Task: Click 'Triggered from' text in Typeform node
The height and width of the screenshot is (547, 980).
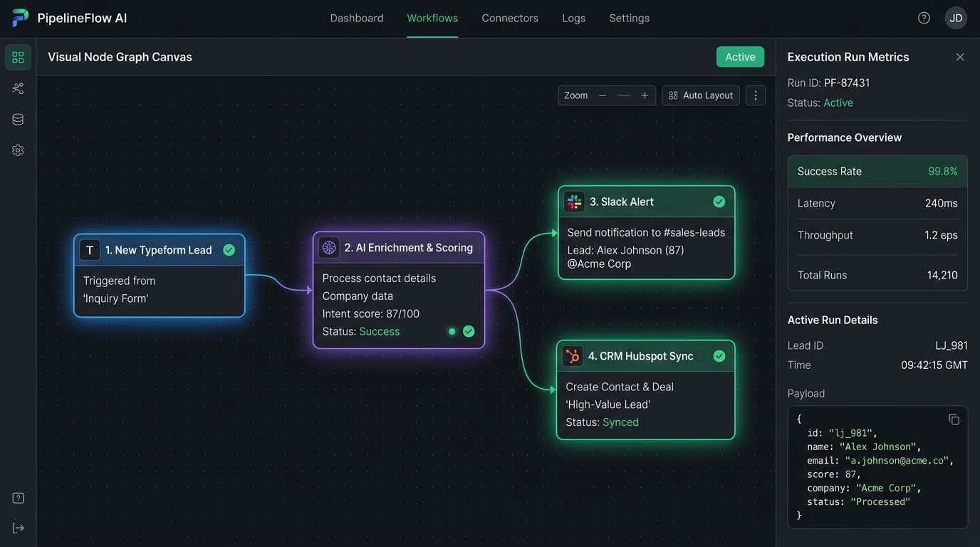Action: 119,281
